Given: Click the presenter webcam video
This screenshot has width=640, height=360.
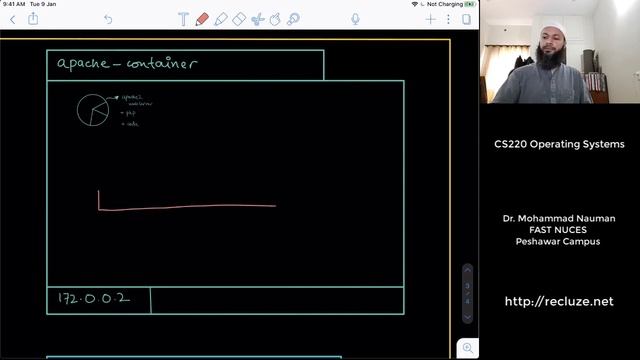Looking at the screenshot, I should tap(560, 51).
